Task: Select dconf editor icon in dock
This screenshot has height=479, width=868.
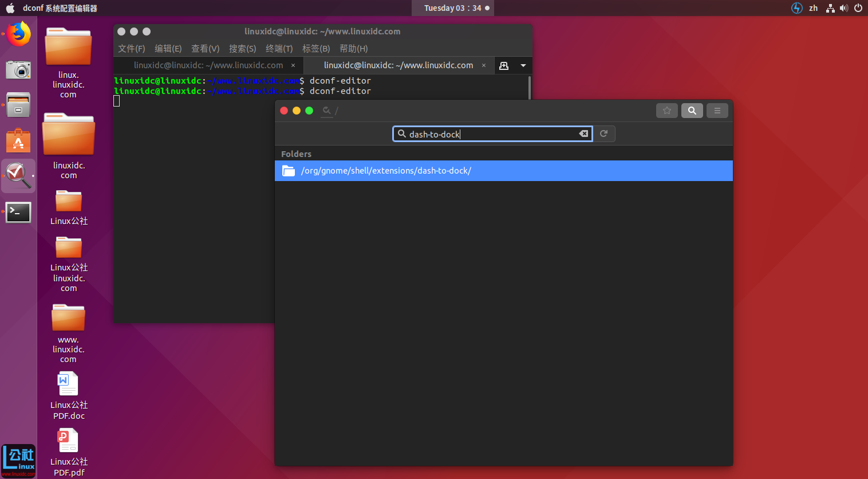Action: tap(18, 175)
